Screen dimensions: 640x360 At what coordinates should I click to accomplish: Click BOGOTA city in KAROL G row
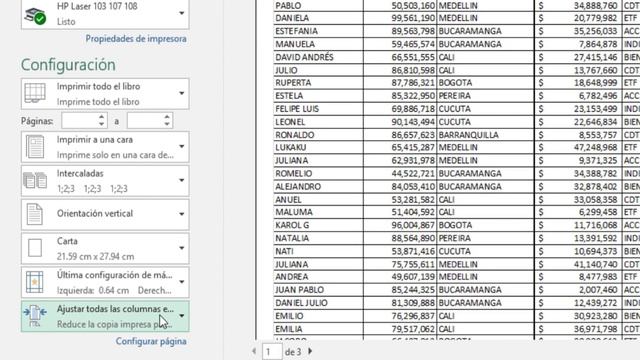point(455,225)
